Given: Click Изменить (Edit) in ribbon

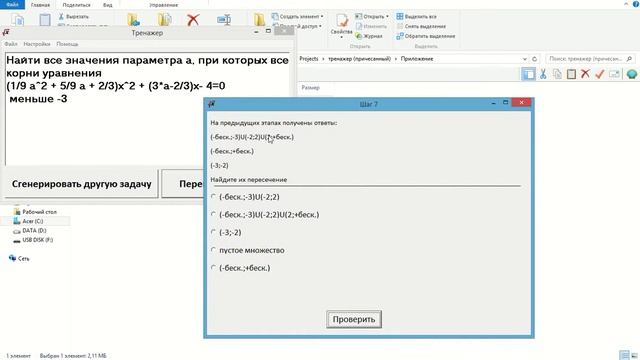Looking at the screenshot, I should coord(371,26).
